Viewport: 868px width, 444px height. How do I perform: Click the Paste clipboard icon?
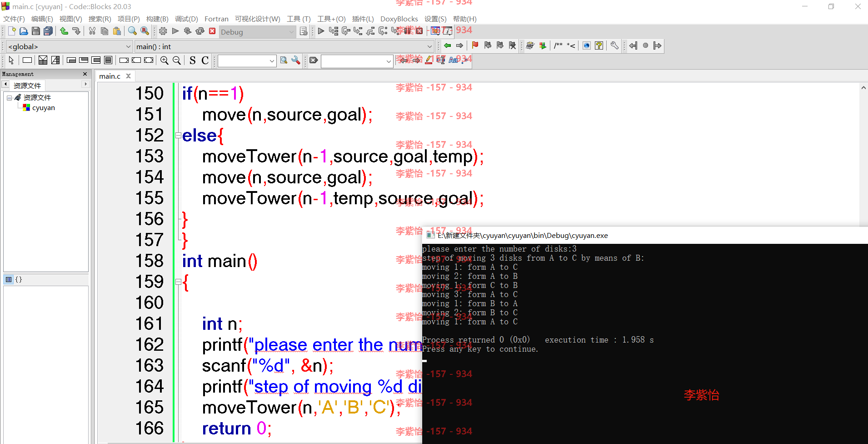(117, 31)
